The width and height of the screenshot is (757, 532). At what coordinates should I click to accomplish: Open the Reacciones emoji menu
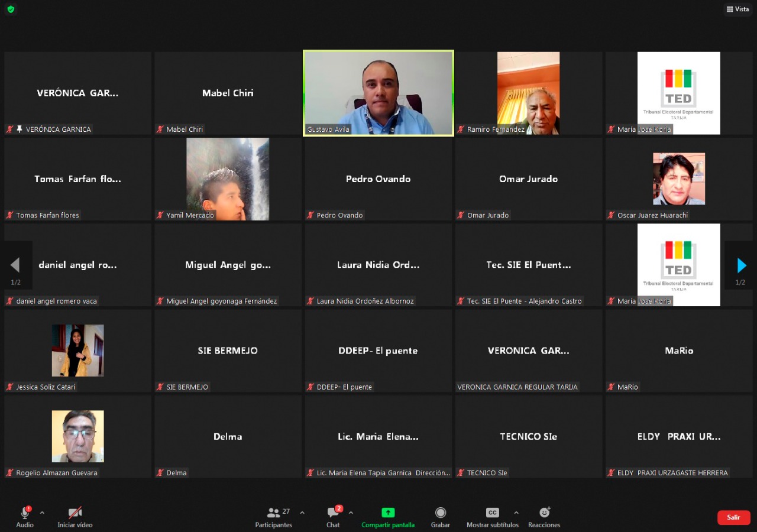coord(544,512)
